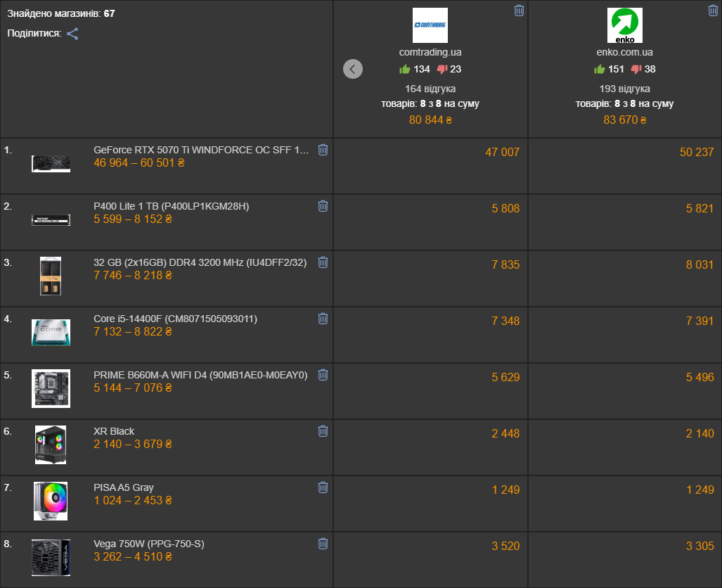The height and width of the screenshot is (588, 722).
Task: Delete 32 GB DDR4 3200 MHz item
Action: click(x=323, y=262)
